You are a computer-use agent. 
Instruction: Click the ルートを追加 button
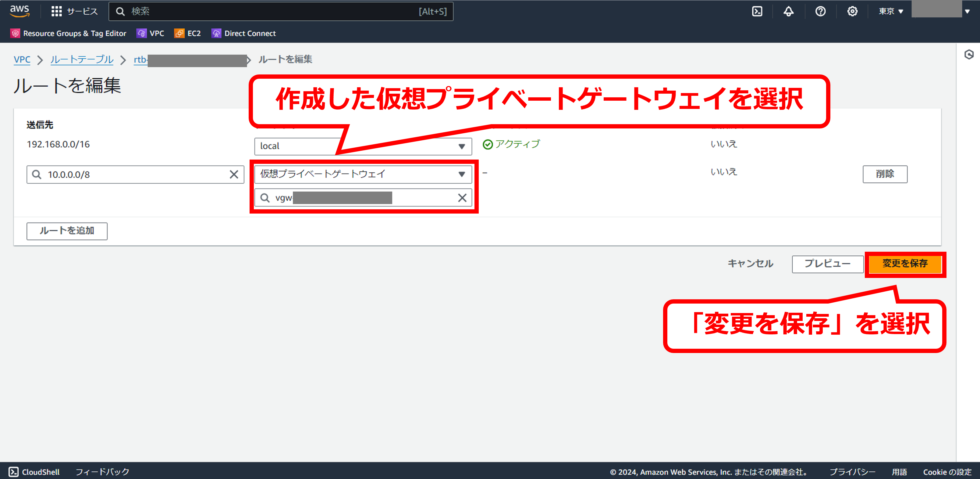tap(67, 231)
